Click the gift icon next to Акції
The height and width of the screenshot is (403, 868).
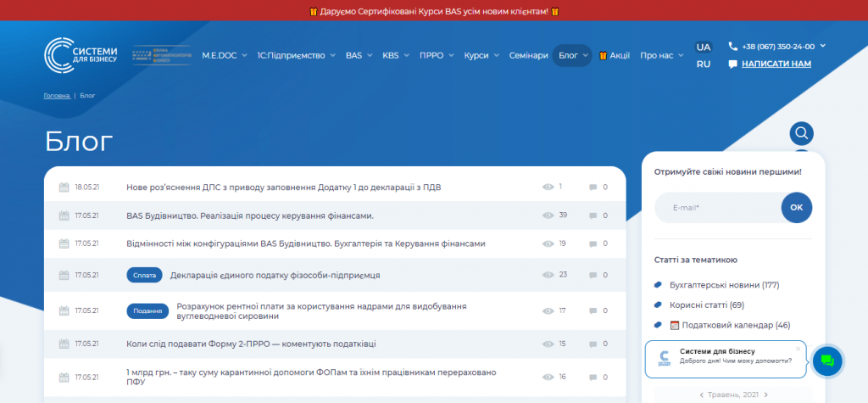[604, 55]
